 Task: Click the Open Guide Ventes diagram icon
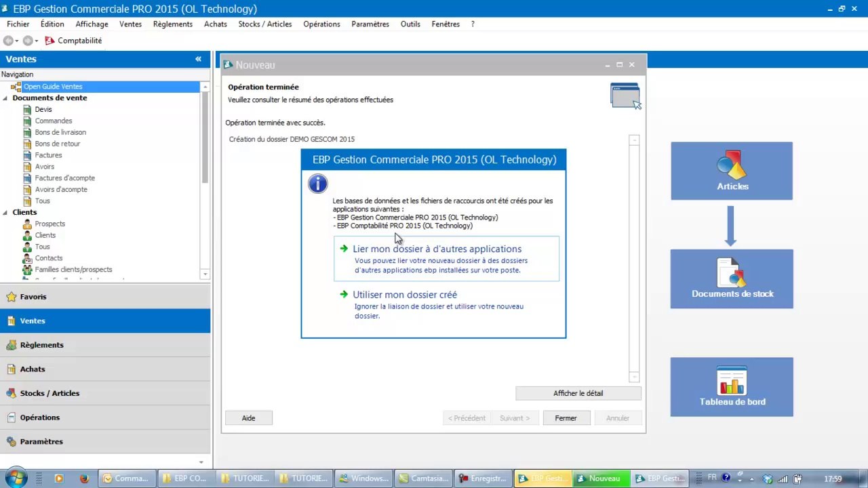[16, 87]
